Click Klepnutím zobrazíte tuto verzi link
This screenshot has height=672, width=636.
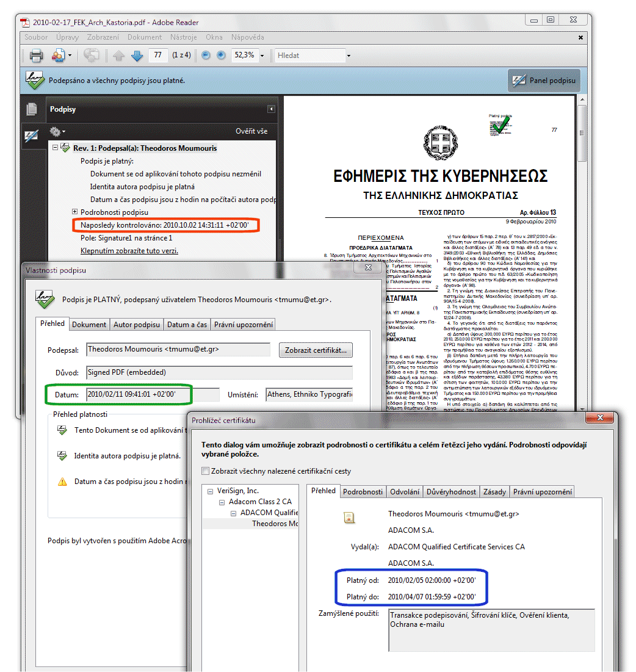coord(129,251)
